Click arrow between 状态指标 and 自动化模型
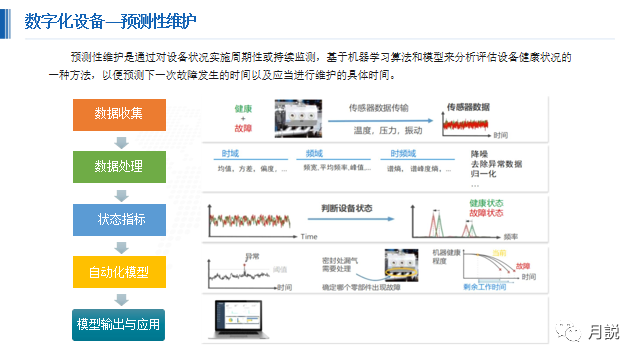The image size is (640, 360). point(121,247)
